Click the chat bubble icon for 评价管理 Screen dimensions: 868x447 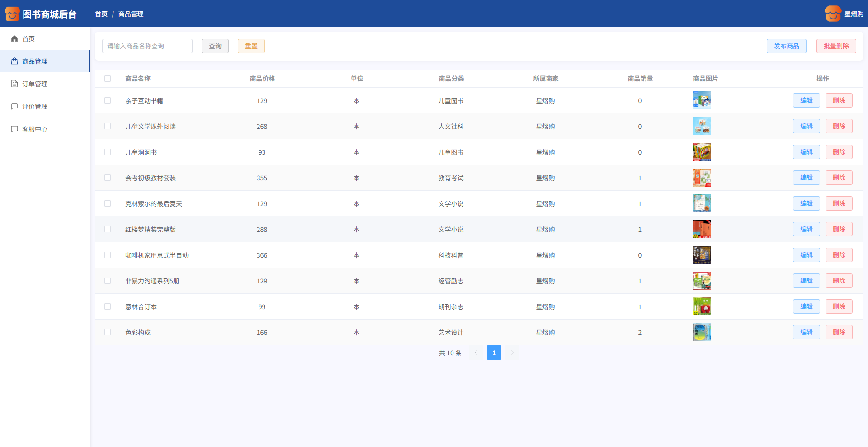(14, 107)
